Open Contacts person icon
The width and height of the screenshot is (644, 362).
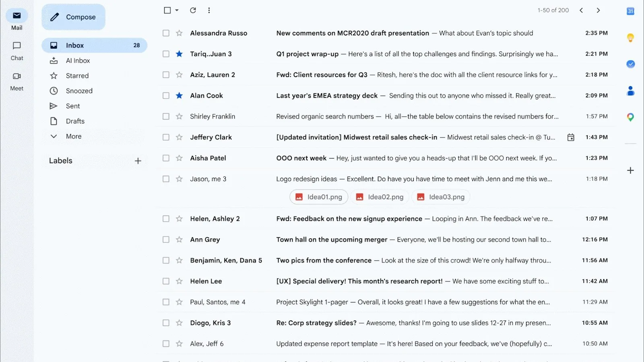(630, 91)
